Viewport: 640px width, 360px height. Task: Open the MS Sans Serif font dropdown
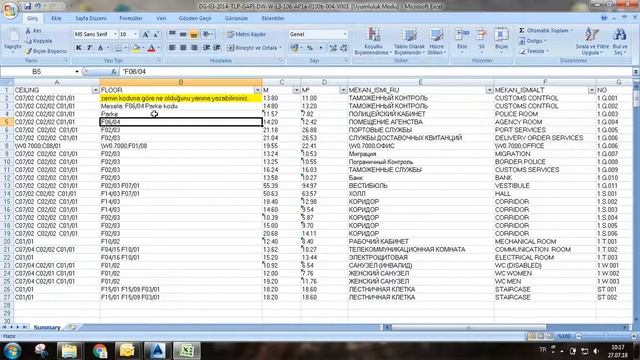116,34
